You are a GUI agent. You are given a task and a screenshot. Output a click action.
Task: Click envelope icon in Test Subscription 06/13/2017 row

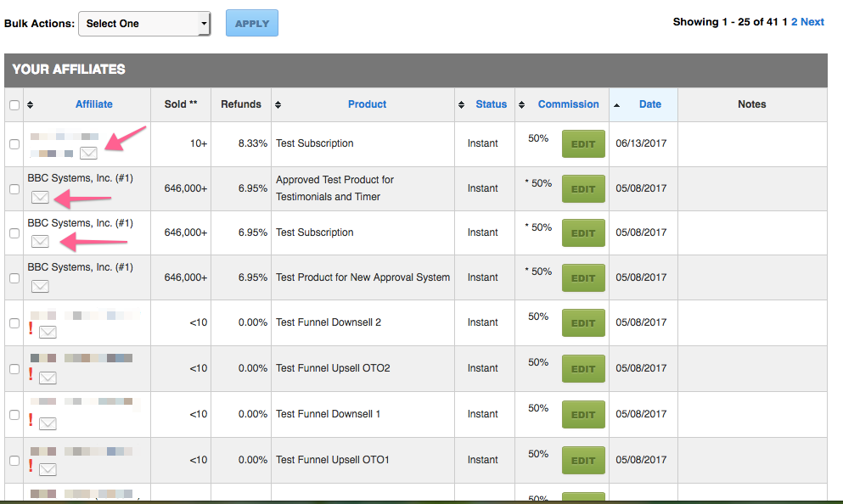point(88,153)
